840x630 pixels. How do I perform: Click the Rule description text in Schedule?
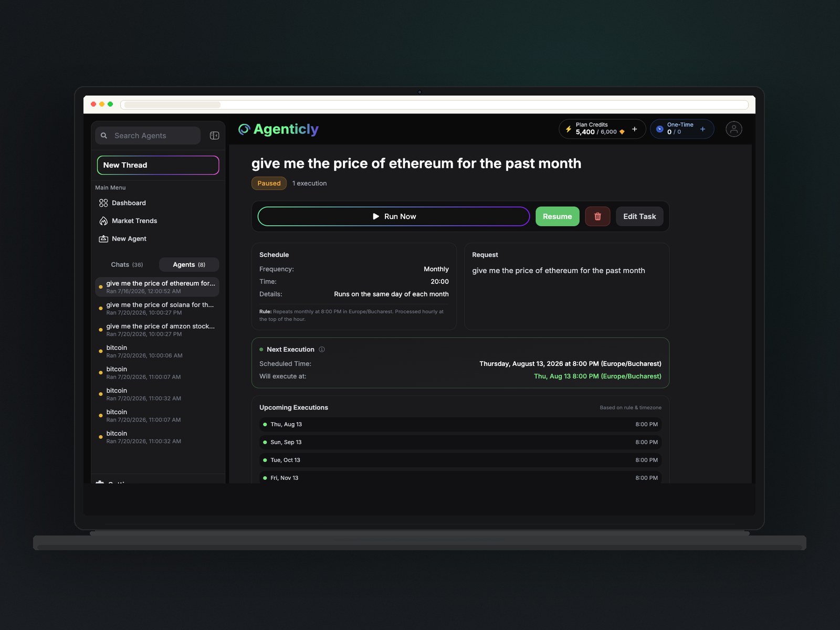click(x=351, y=316)
